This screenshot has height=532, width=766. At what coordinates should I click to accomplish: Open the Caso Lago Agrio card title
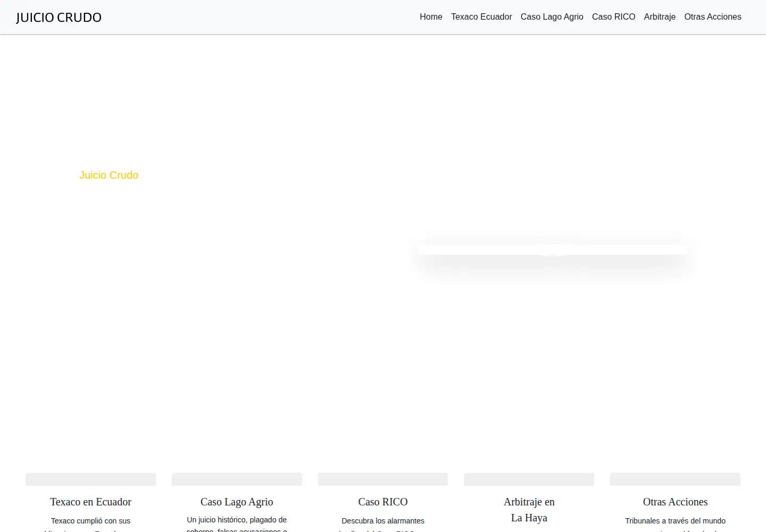(237, 502)
